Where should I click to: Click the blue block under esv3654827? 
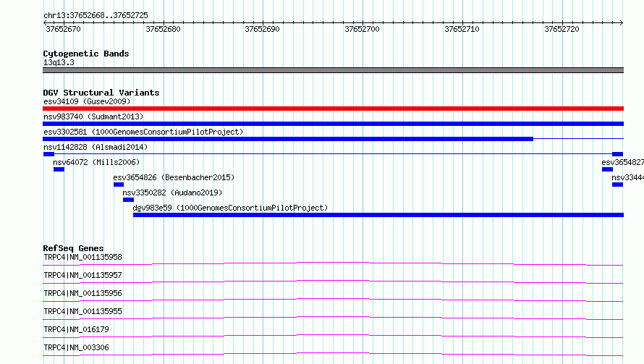[x=607, y=169]
